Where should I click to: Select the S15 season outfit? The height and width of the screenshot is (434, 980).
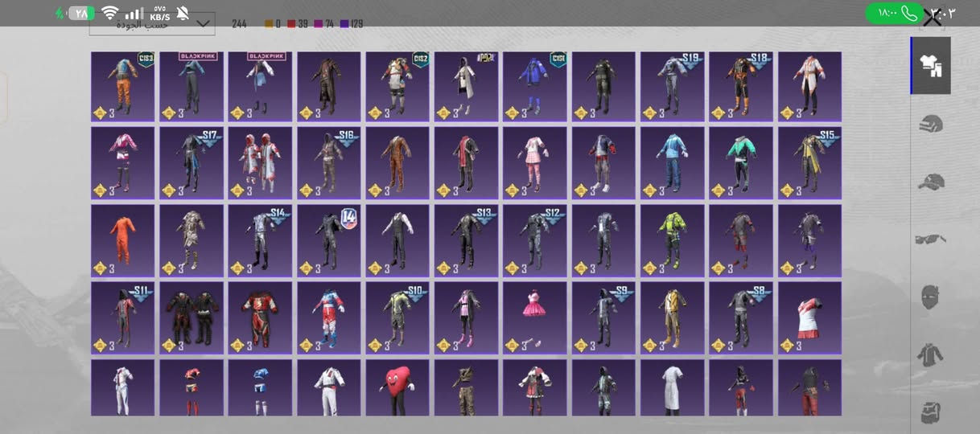[809, 163]
